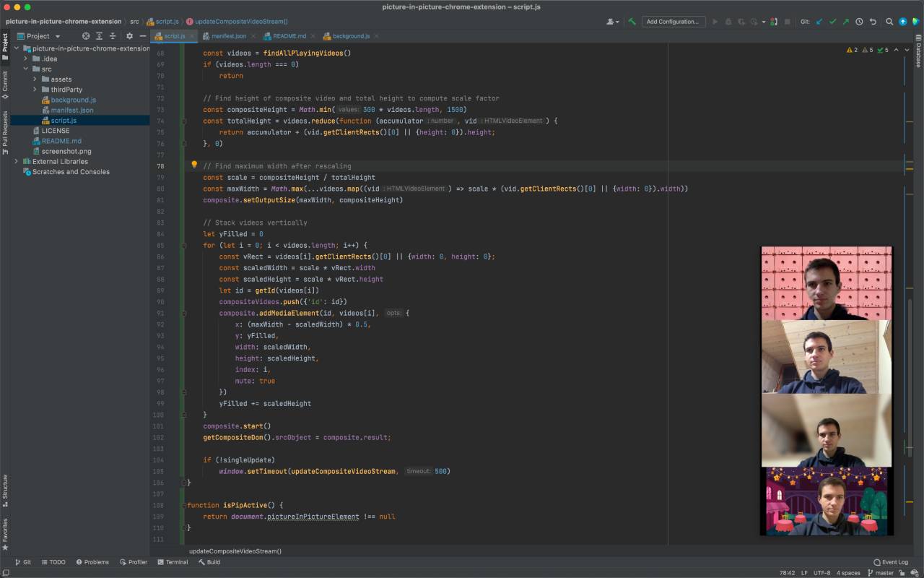Click the intention lightbulb near line 78
924x578 pixels.
[193, 165]
